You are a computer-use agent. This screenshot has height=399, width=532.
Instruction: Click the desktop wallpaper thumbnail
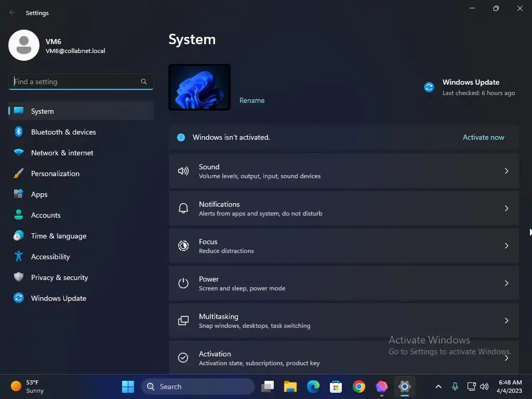199,87
